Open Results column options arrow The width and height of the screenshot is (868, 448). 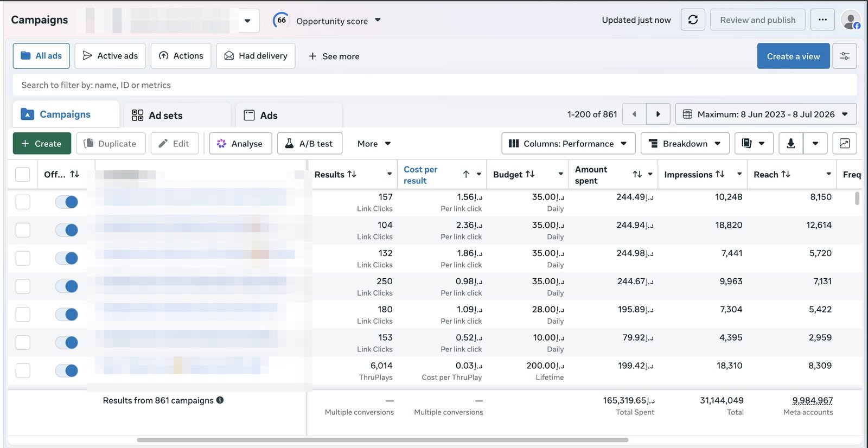389,174
